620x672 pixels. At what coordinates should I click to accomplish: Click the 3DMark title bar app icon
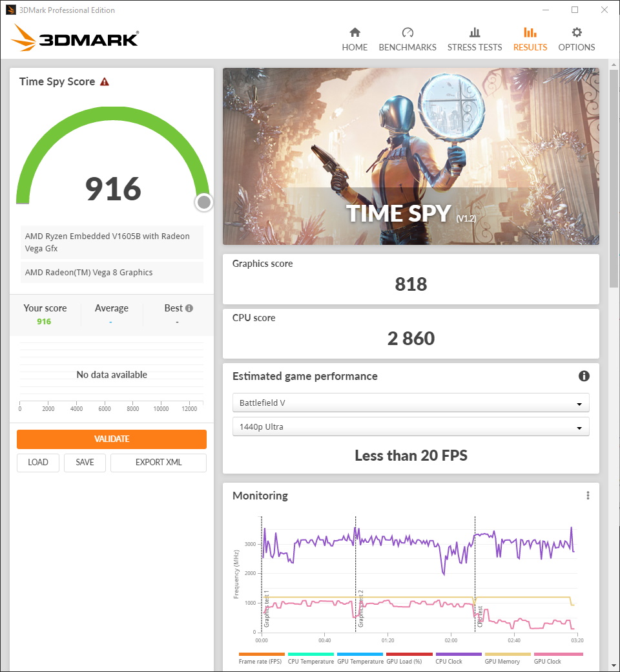coord(10,10)
